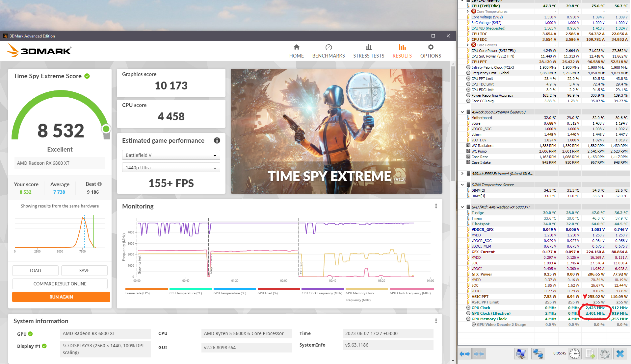Open the resolution dropdown showing 1440p Ultra
The height and width of the screenshot is (364, 631).
click(x=171, y=168)
